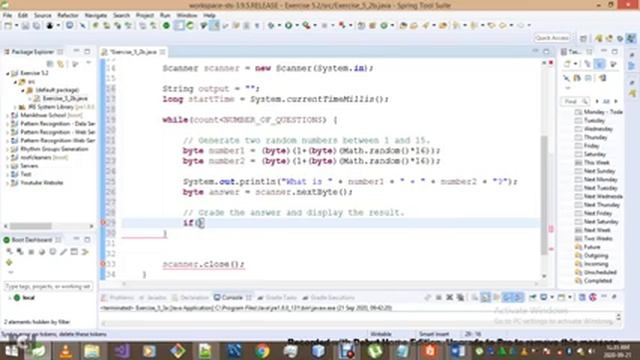Open the Refactor menu
Screen dimensions: 640x360
tap(68, 15)
